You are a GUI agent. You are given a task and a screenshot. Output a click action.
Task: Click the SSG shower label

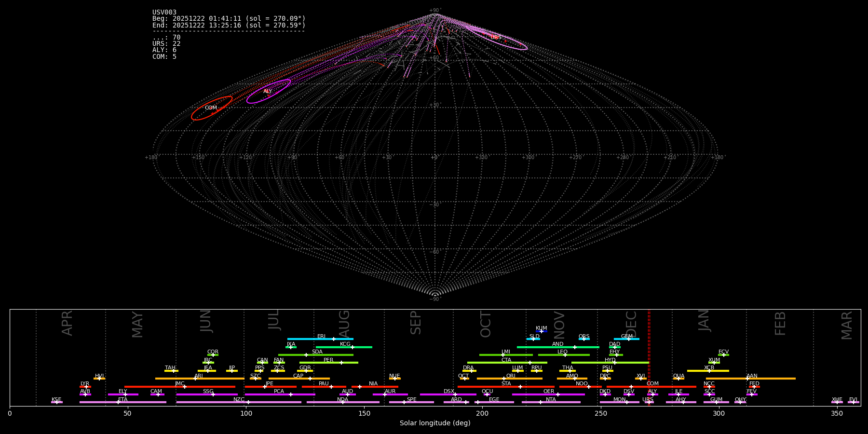(208, 392)
